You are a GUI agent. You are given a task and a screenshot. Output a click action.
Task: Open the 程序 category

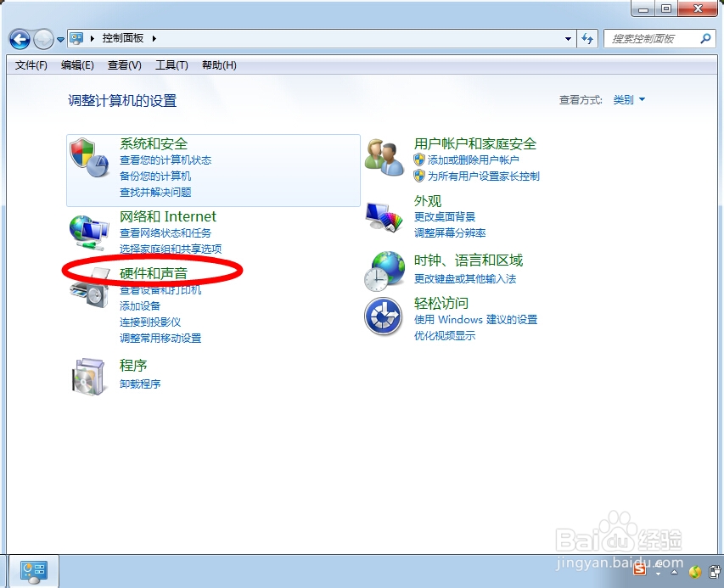(x=133, y=365)
